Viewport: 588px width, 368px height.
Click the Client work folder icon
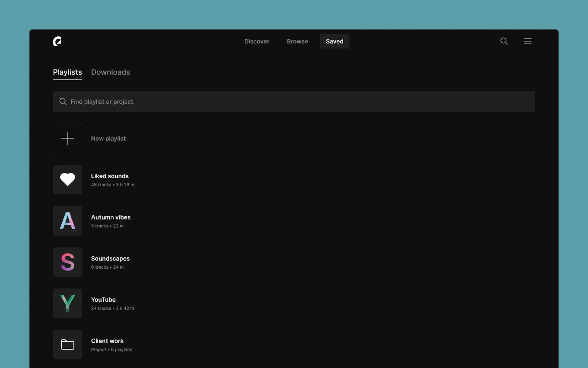tap(67, 344)
